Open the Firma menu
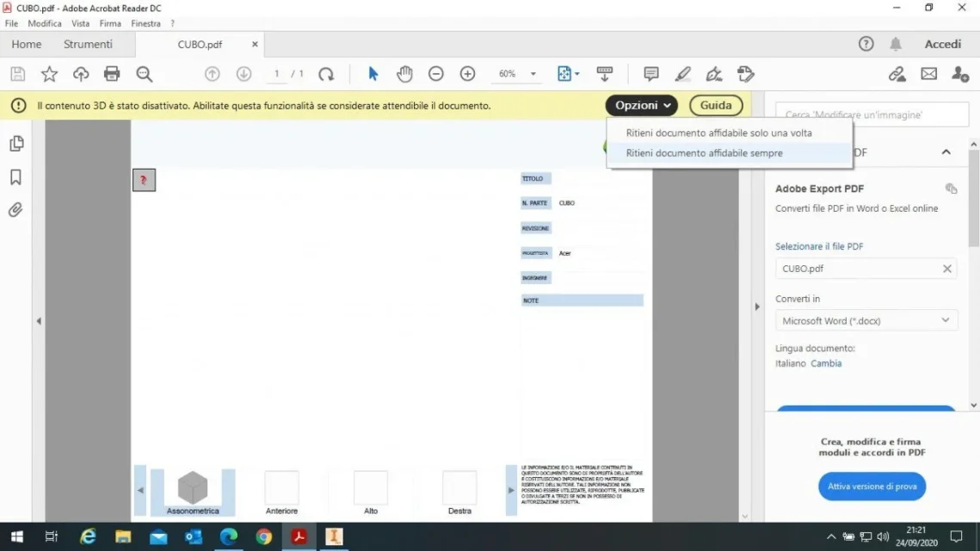980x551 pixels. (110, 23)
